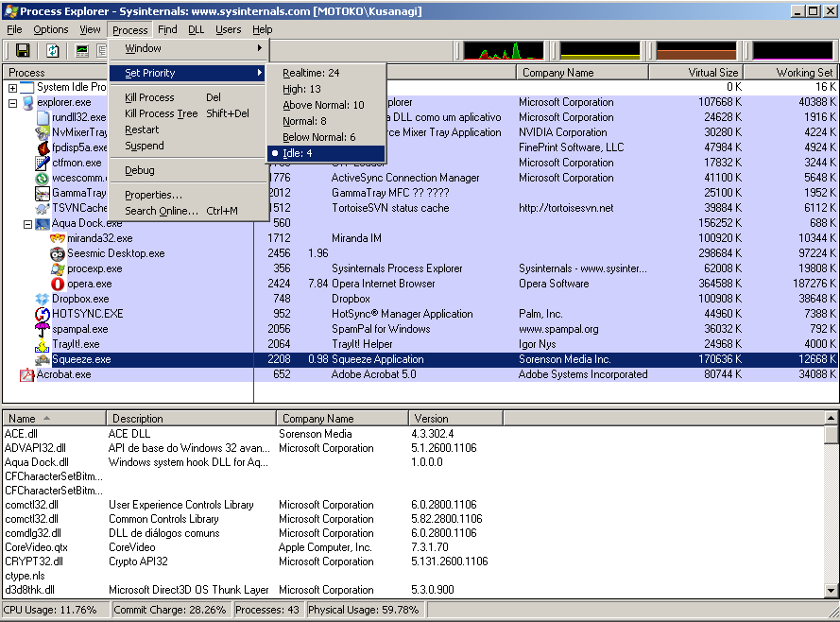Click the HOTSYNC.EXE icon
Image resolution: width=840 pixels, height=622 pixels.
point(43,314)
